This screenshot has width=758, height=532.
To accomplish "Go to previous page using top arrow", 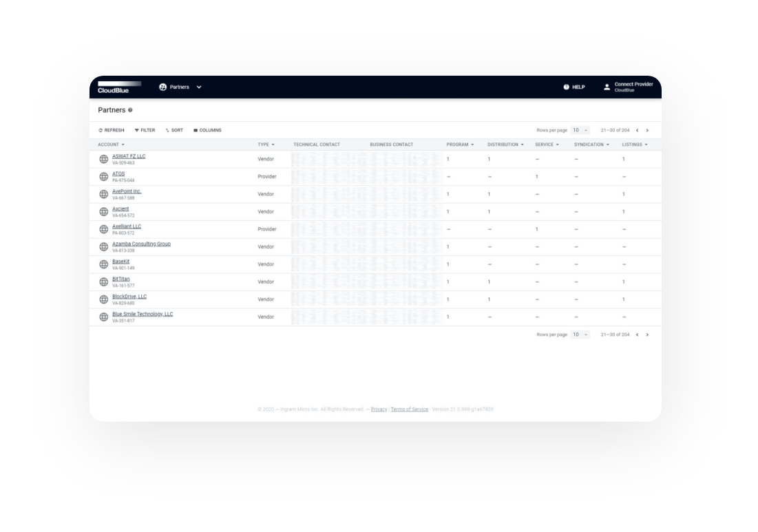I will coord(637,131).
